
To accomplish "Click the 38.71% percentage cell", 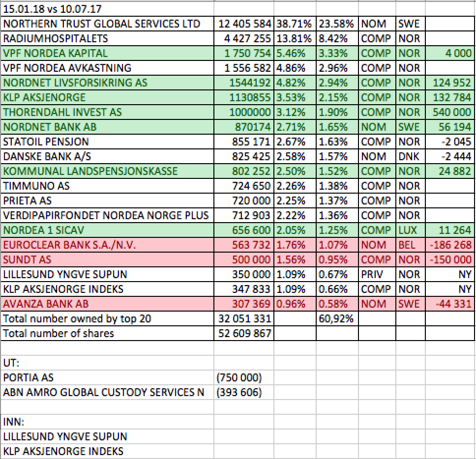I will pos(295,24).
